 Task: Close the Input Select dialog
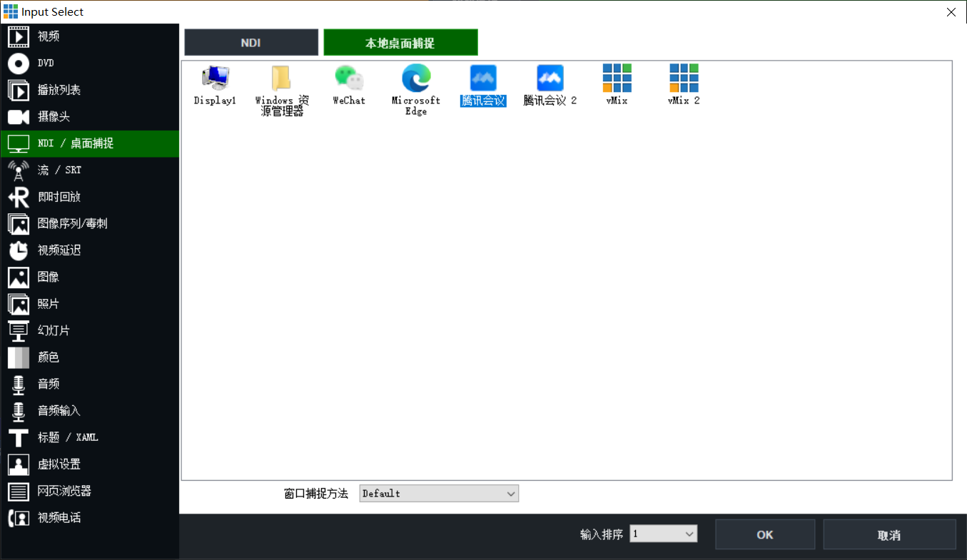(x=951, y=12)
